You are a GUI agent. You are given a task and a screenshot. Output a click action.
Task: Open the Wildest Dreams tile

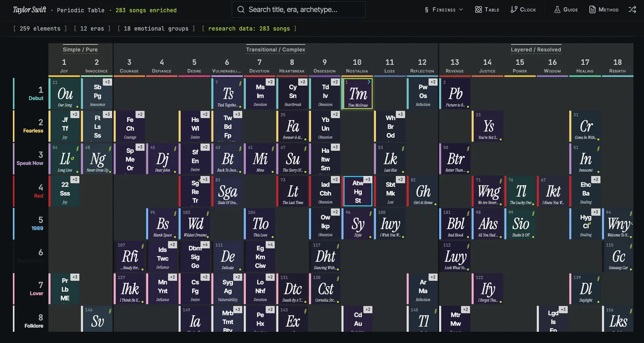click(195, 224)
